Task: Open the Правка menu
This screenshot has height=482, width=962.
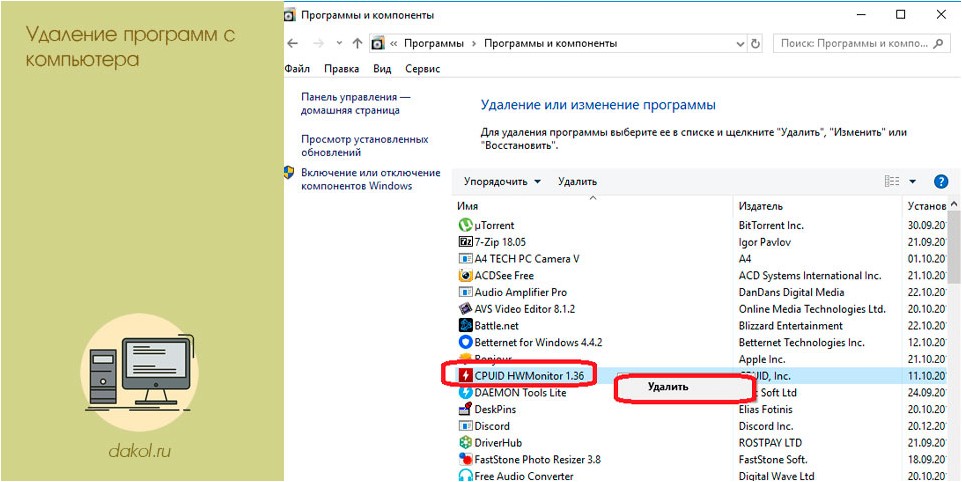Action: click(342, 69)
